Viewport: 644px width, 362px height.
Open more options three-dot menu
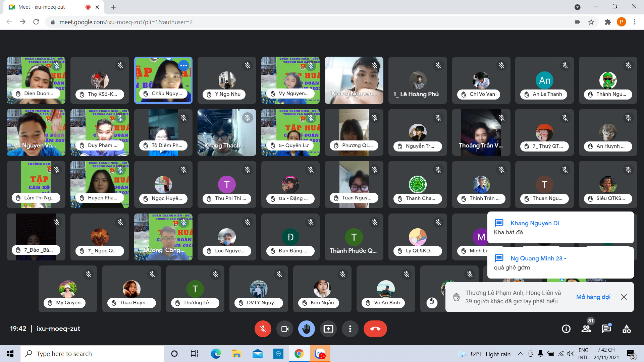[350, 329]
